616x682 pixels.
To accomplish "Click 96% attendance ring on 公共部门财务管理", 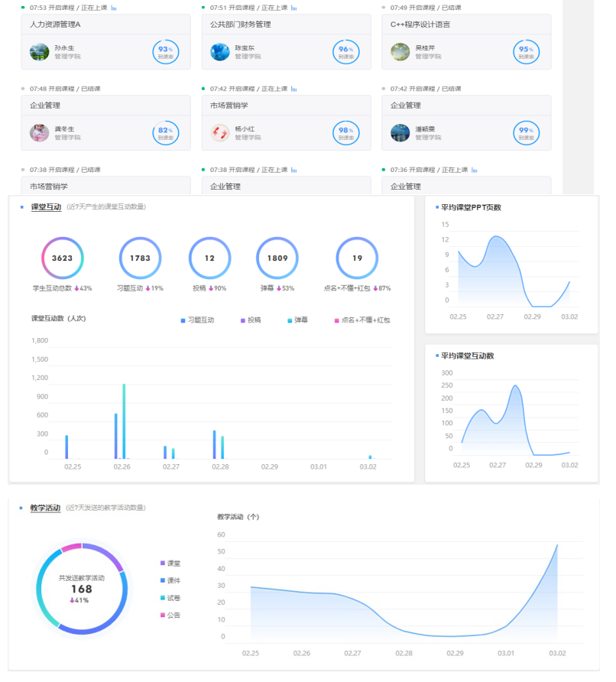I will click(x=346, y=52).
